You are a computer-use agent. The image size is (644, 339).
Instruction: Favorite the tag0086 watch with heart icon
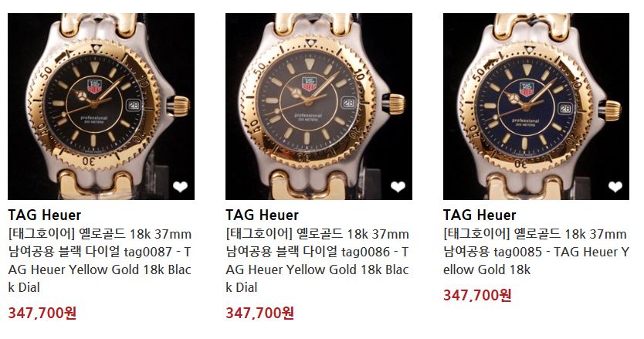(x=398, y=187)
